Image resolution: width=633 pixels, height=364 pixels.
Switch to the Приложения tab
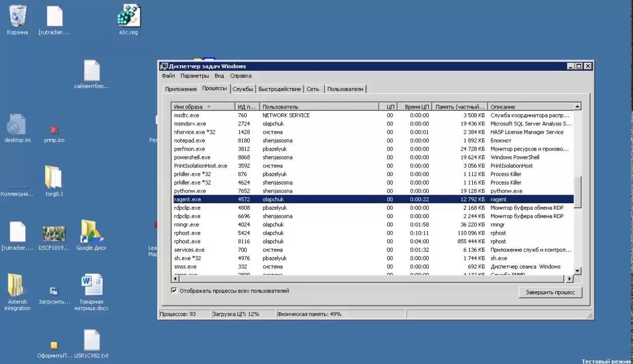coord(180,89)
